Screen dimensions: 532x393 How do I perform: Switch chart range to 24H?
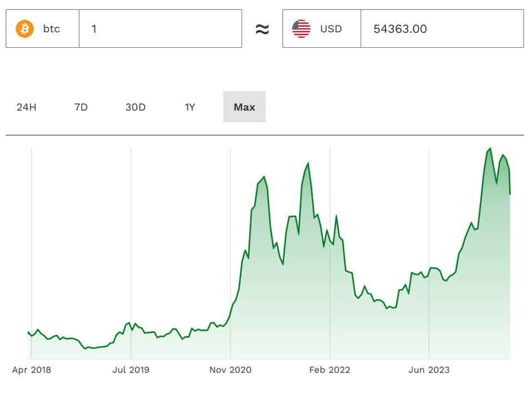click(x=27, y=107)
